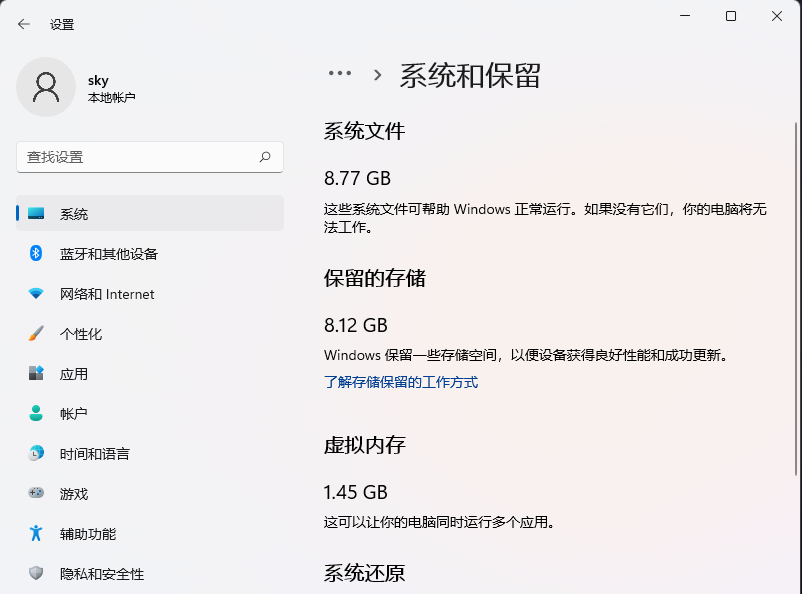Select the 保留的存储 heading area

point(379,277)
